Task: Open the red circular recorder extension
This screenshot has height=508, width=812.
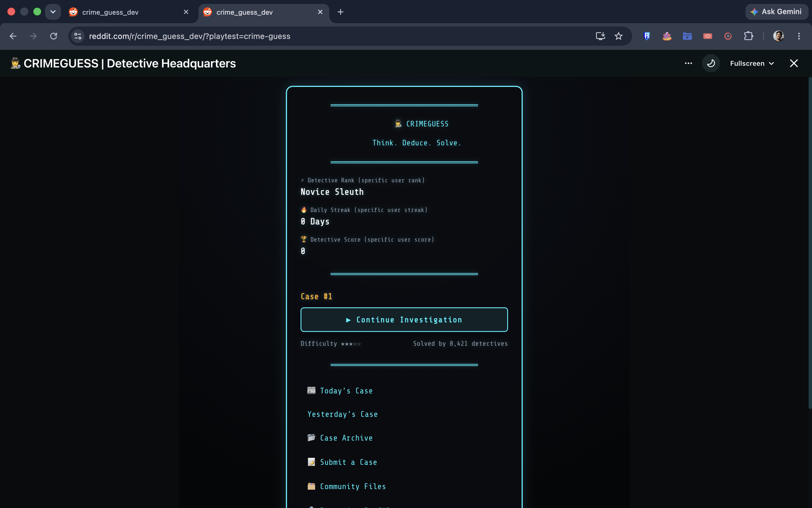Action: pyautogui.click(x=728, y=36)
